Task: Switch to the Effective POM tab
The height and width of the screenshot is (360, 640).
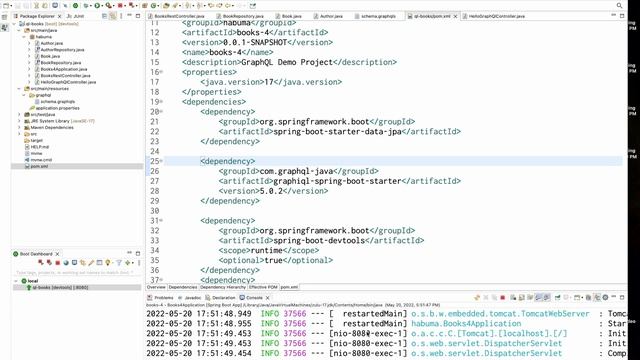Action: pyautogui.click(x=263, y=287)
